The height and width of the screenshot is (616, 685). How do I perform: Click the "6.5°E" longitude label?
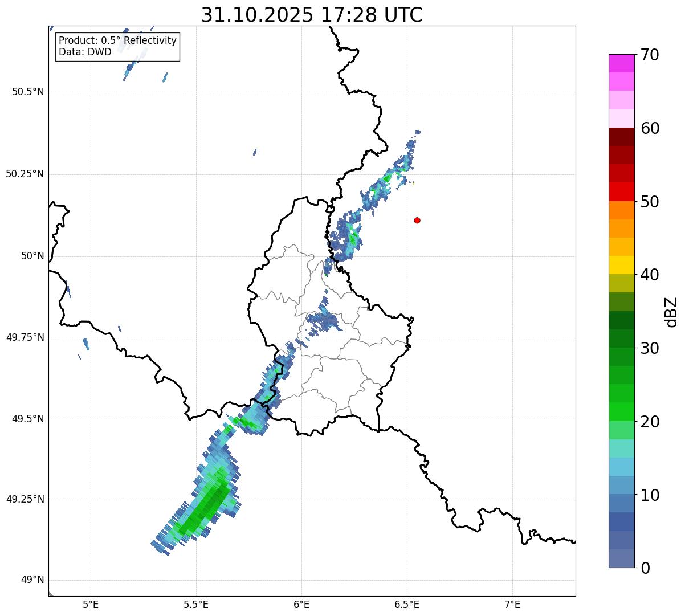coord(407,605)
